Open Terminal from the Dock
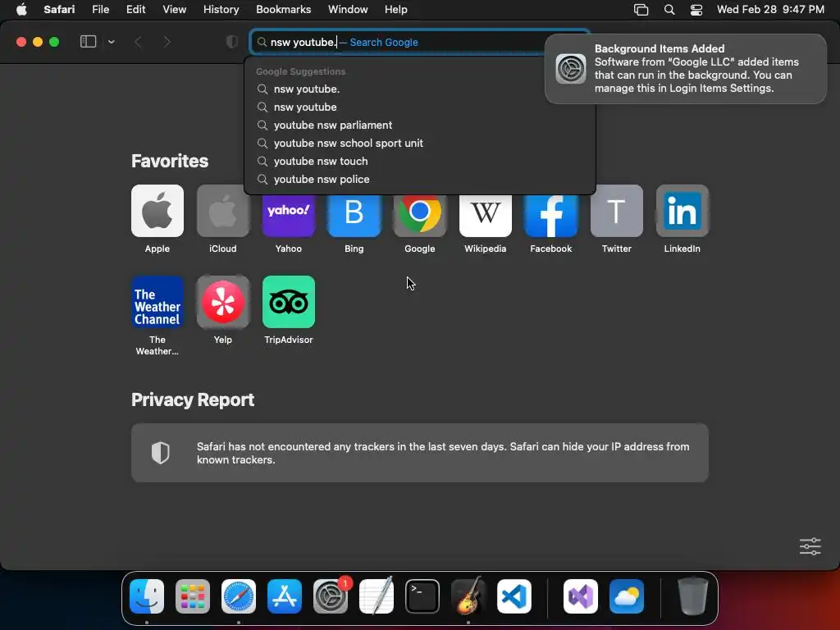 pyautogui.click(x=422, y=596)
